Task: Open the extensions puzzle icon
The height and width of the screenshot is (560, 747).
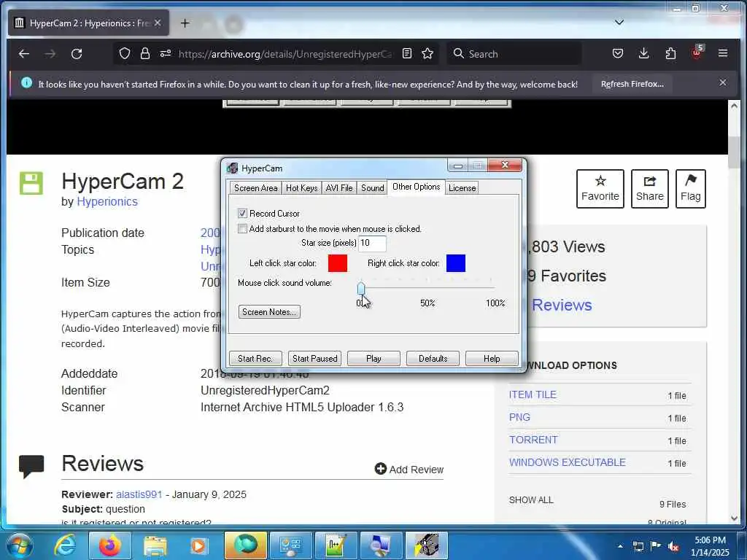Action: 670,53
